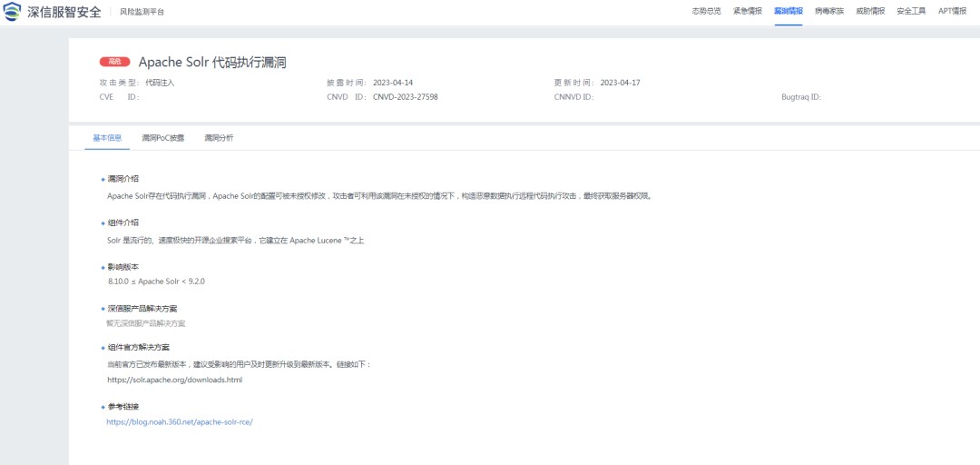
Task: Go to 病毒家族 in top navigation
Action: [829, 11]
